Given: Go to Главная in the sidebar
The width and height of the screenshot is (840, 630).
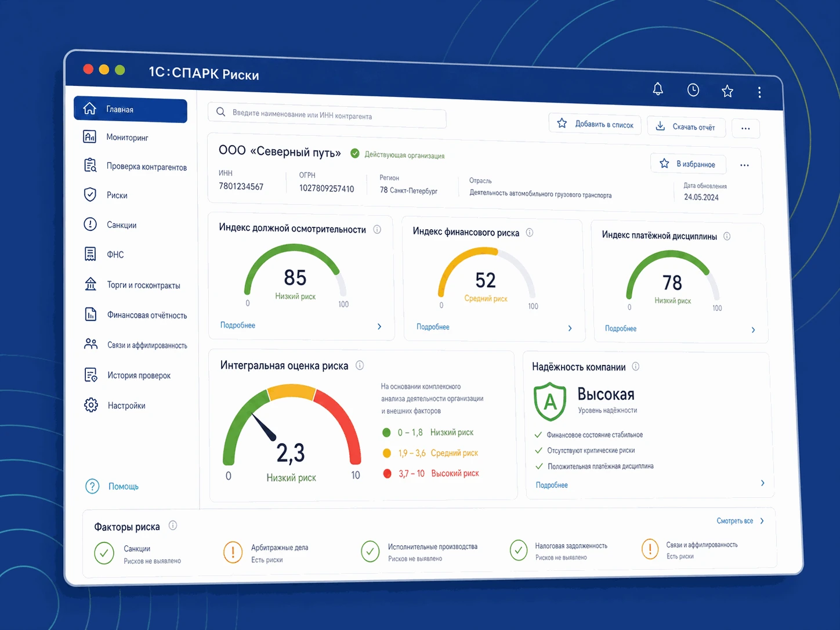Looking at the screenshot, I should click(131, 110).
